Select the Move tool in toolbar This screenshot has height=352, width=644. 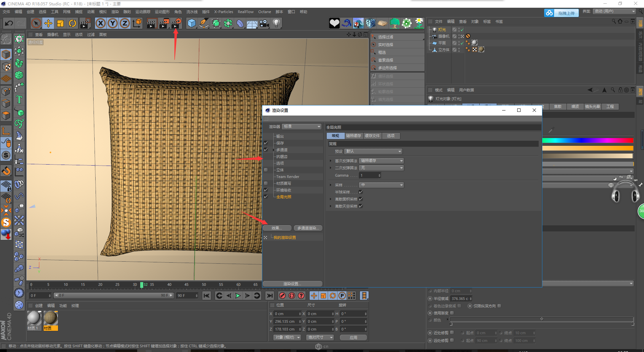click(x=48, y=23)
